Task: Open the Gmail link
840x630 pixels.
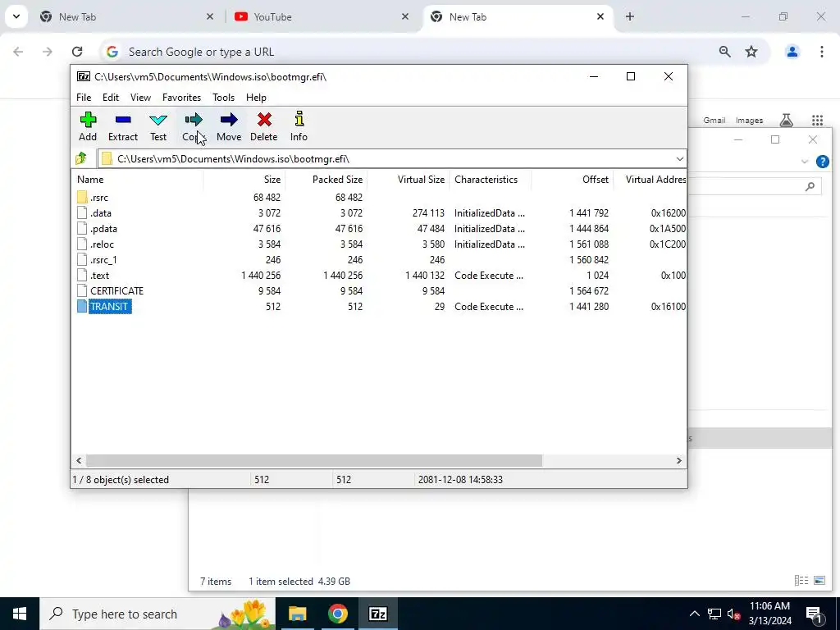Action: [x=714, y=120]
